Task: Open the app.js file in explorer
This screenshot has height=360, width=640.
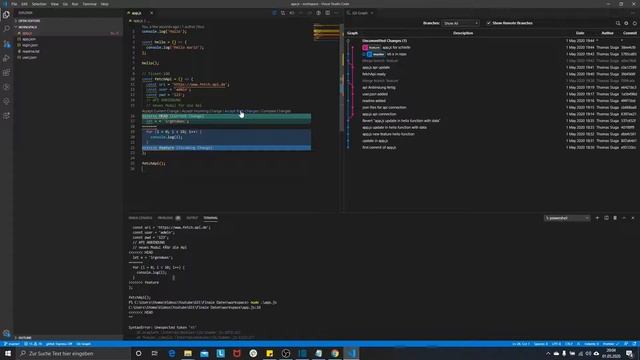Action: point(68,33)
